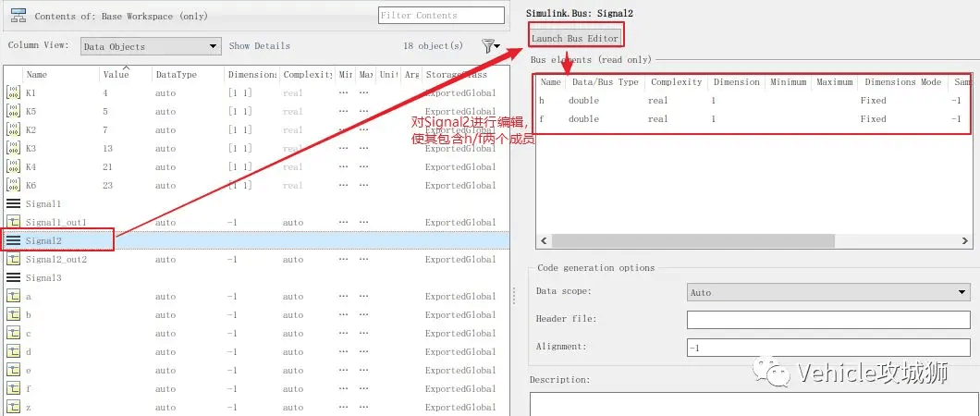Click the Signal3 bus icon
Image resolution: width=980 pixels, height=416 pixels.
13,277
